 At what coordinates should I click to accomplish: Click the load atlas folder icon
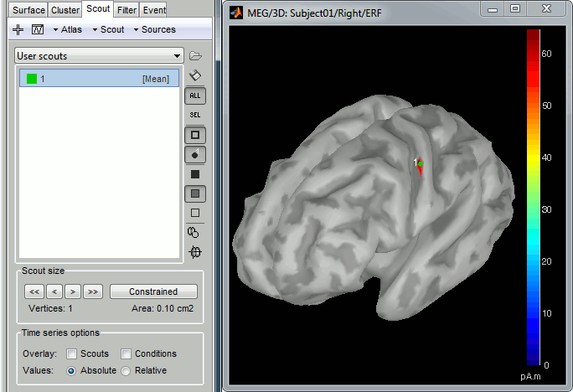tap(195, 56)
